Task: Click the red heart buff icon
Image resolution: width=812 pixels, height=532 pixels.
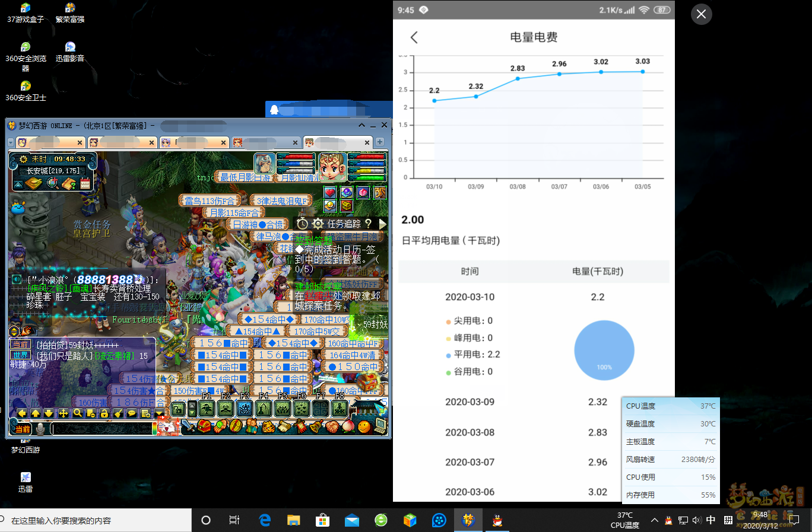Action: point(330,193)
